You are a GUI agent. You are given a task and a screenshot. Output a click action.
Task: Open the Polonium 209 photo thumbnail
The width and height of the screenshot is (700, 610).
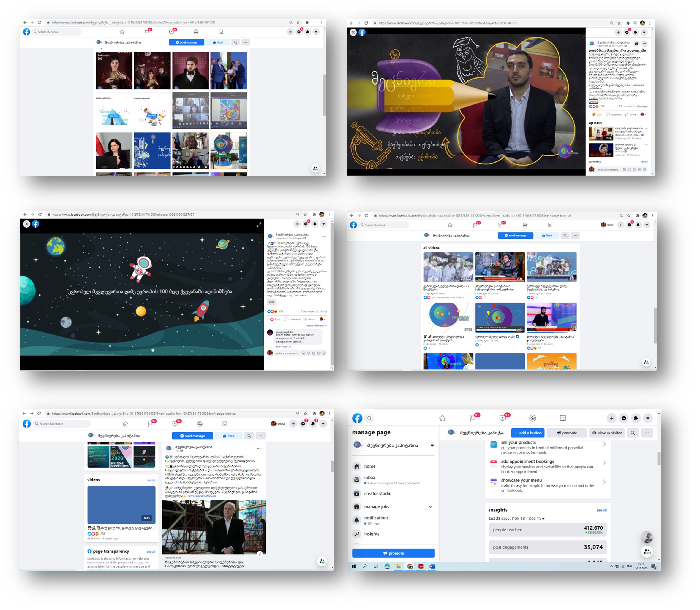coord(114,71)
